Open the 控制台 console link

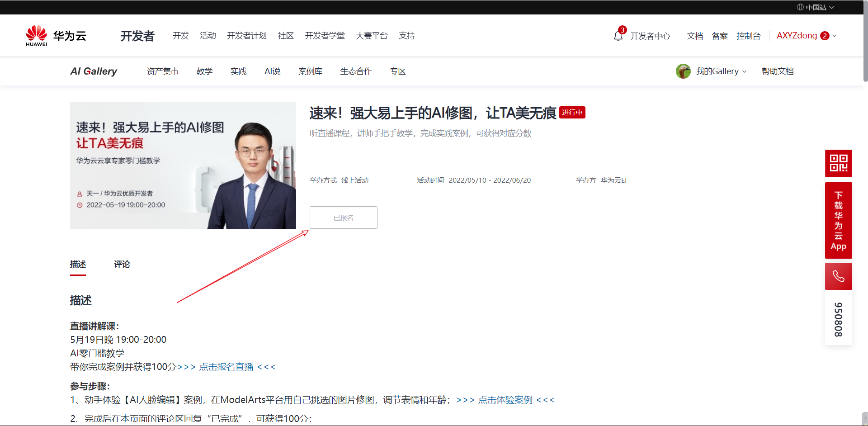click(x=749, y=36)
